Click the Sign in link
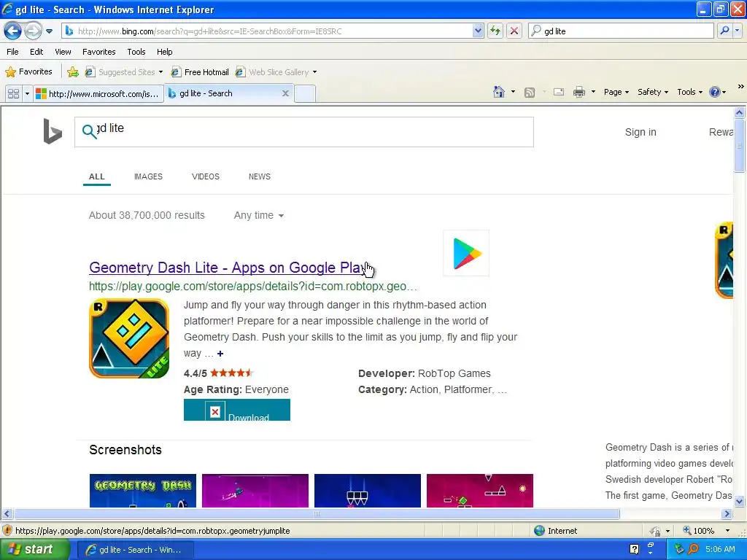747x560 pixels. pos(640,132)
